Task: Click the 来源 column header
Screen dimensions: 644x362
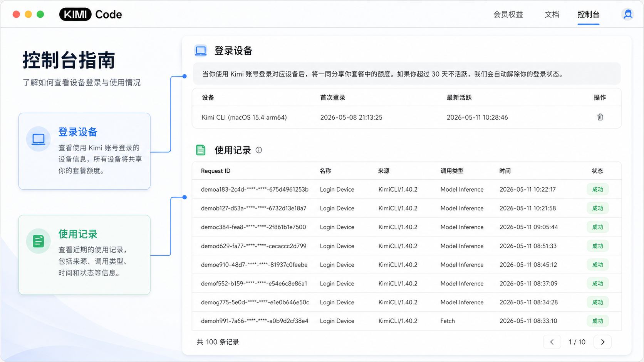Action: [x=384, y=171]
